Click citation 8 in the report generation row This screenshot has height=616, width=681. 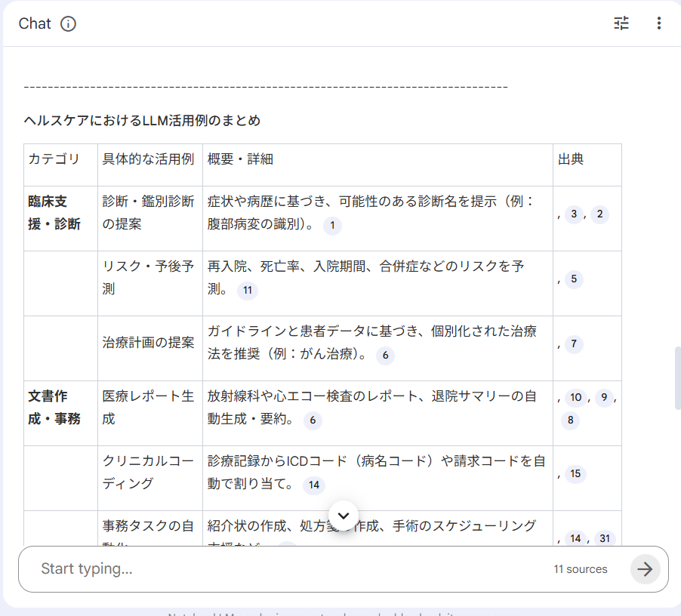point(571,420)
